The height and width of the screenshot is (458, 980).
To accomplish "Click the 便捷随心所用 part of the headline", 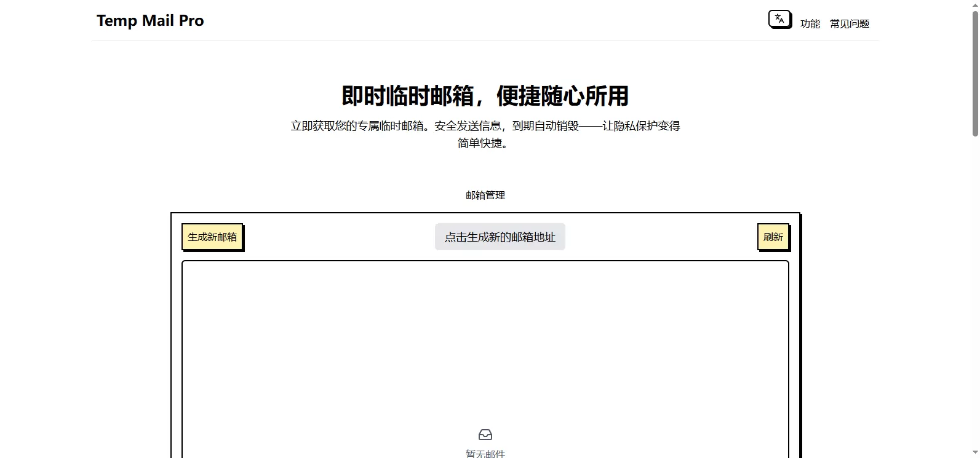I will point(562,97).
